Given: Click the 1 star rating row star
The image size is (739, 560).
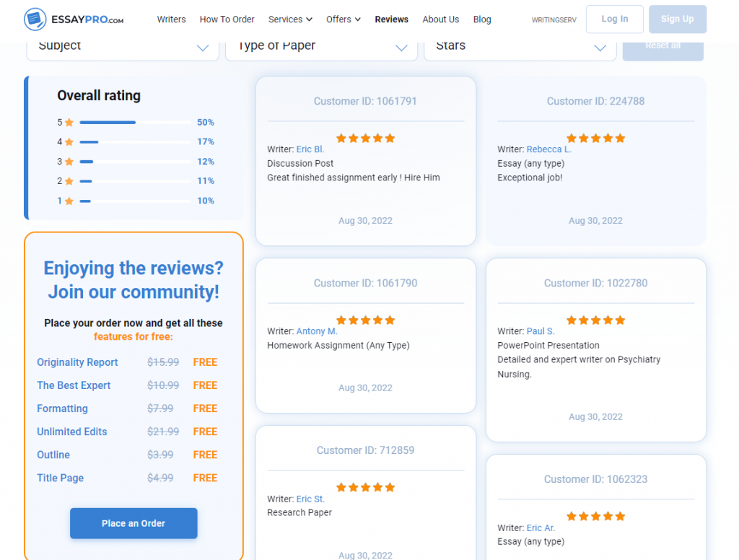Looking at the screenshot, I should [x=69, y=201].
